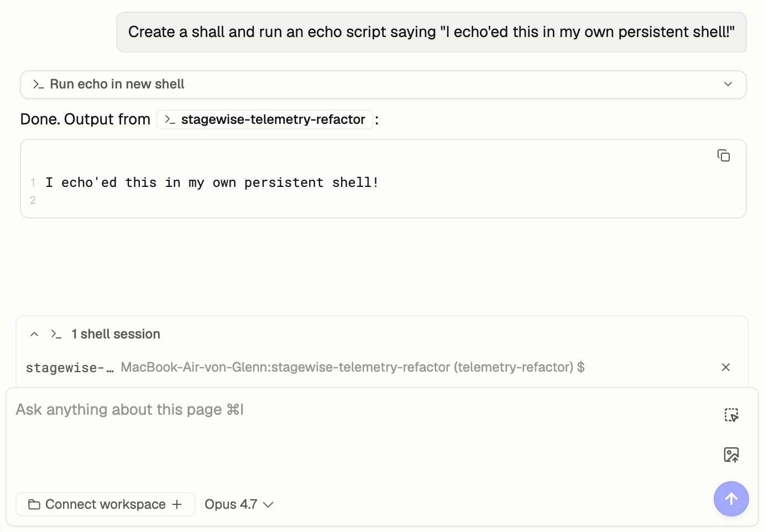Select the stagewise shell session row

(352, 367)
